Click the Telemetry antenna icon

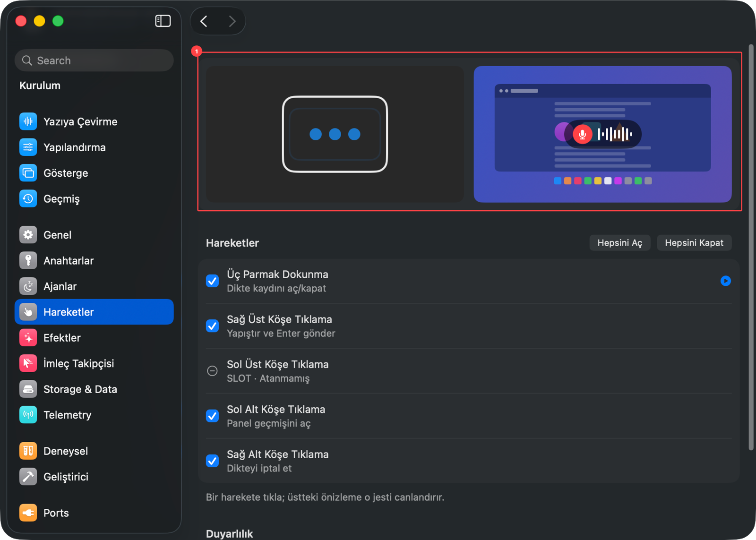(x=28, y=415)
